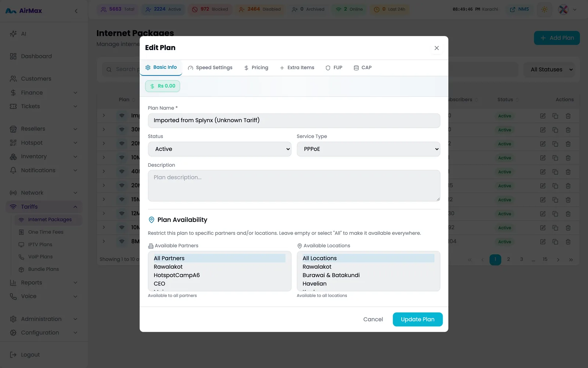Click the next page chevron

tap(558, 260)
